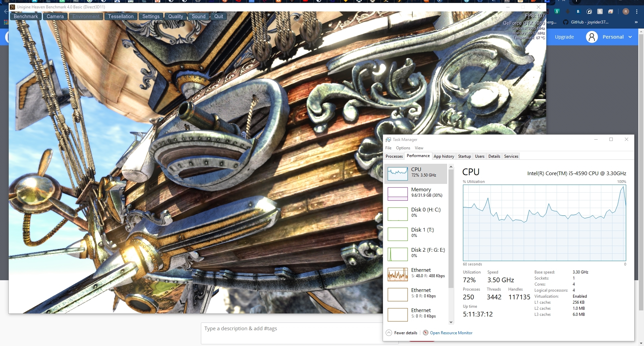The image size is (644, 346).
Task: Expand the Personal account dropdown
Action: (x=630, y=37)
